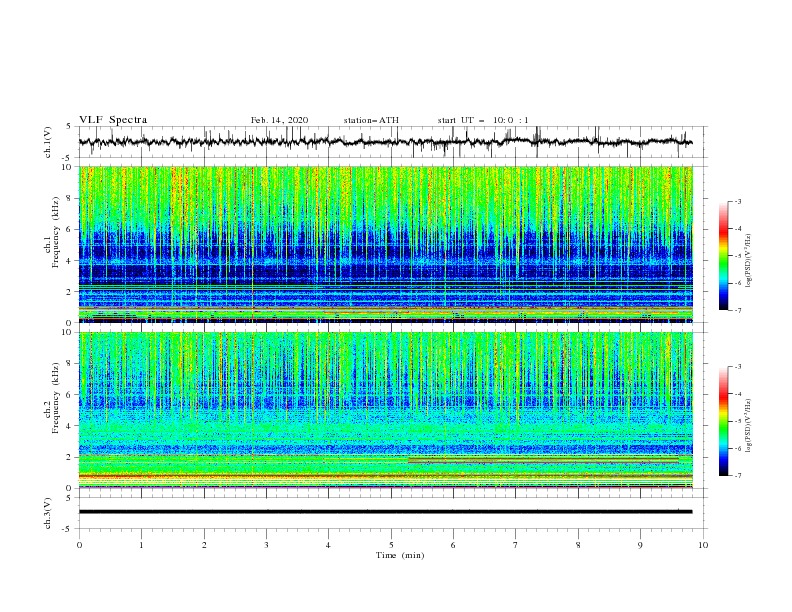Click the "4" tick on ch.2 frequency axis
The image size is (792, 612).
click(70, 426)
